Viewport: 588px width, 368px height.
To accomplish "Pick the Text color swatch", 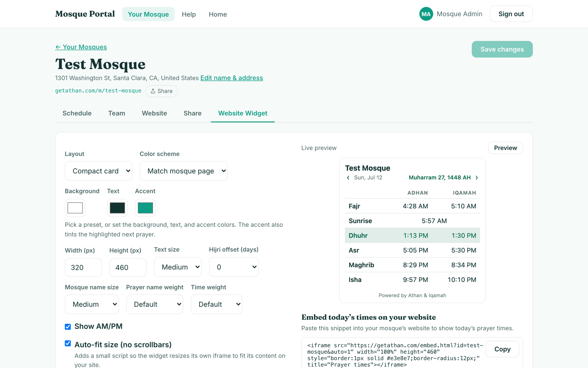I will click(x=117, y=208).
